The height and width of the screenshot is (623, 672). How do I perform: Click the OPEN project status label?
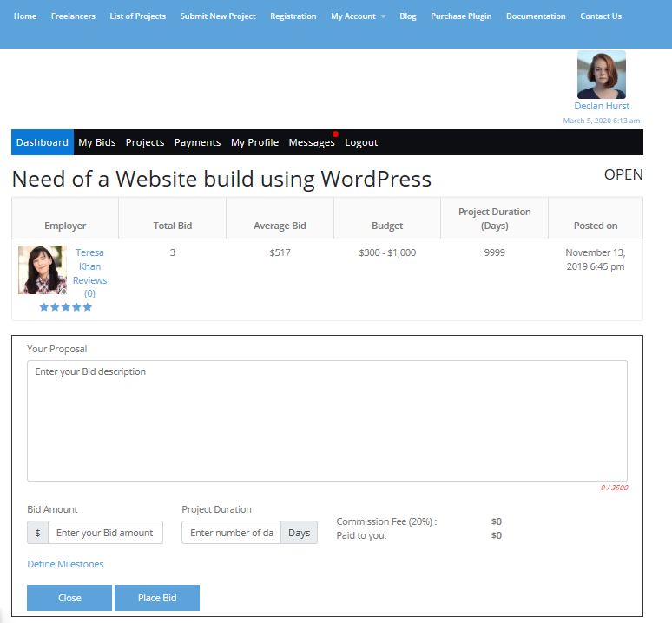click(x=623, y=174)
